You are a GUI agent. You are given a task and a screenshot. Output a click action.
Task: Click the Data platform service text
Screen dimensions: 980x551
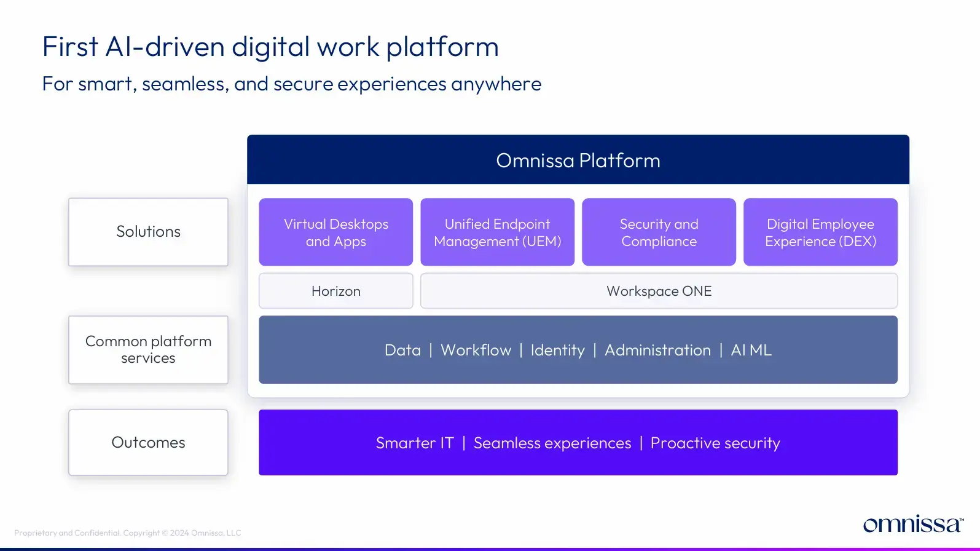[x=402, y=351]
